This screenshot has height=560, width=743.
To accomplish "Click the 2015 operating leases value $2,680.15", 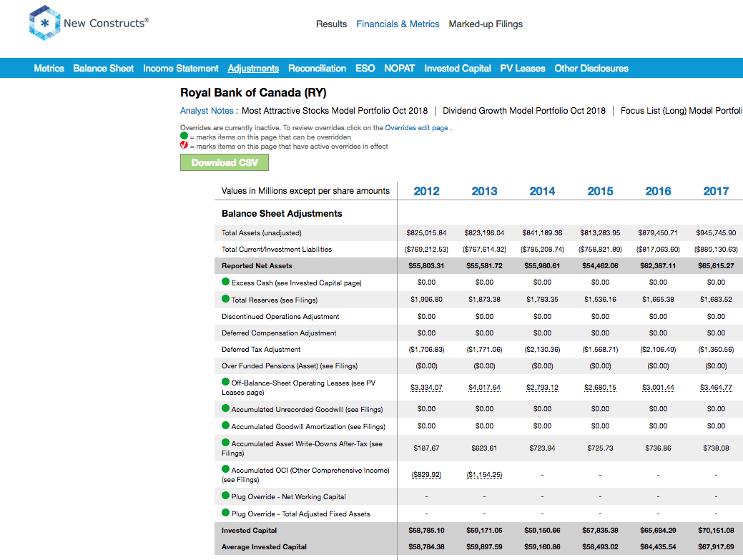I will pos(601,387).
